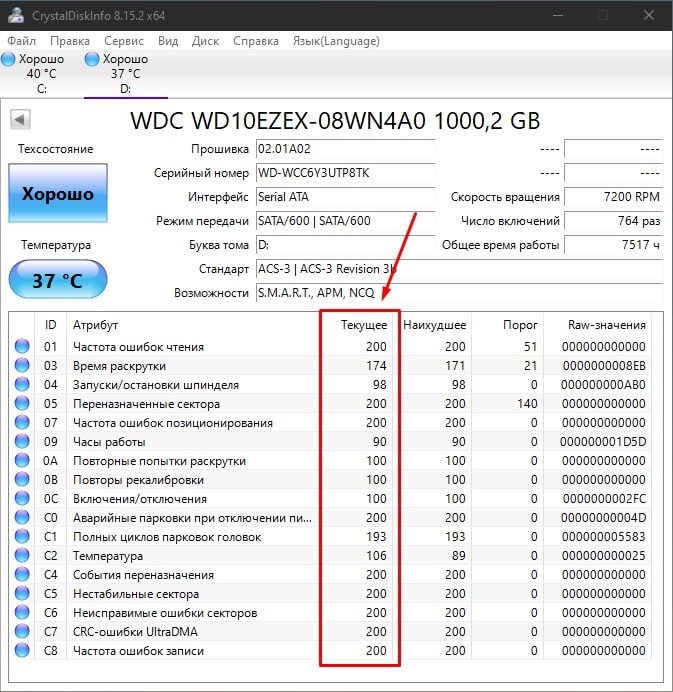Screen dimensions: 673x692
Task: Click the transfer mode field SATA/600
Action: point(346,221)
